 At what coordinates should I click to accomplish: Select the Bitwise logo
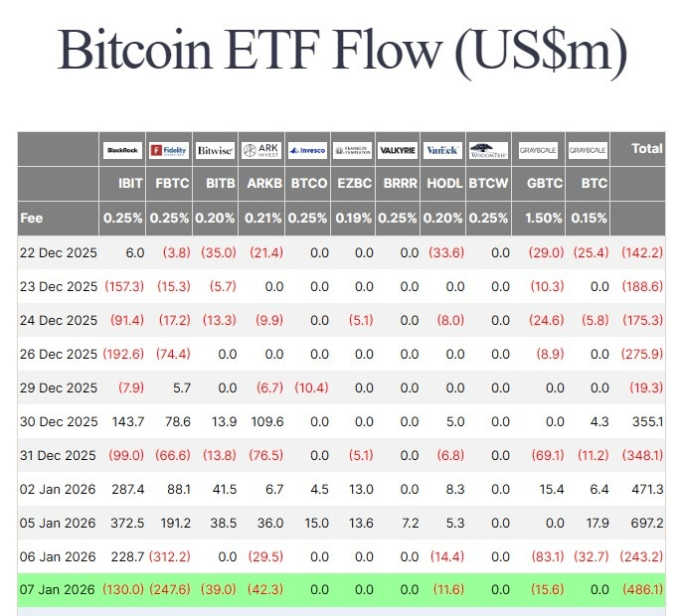tap(215, 150)
